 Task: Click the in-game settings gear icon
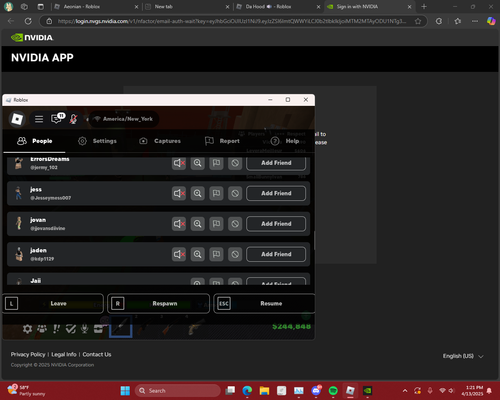click(x=27, y=329)
